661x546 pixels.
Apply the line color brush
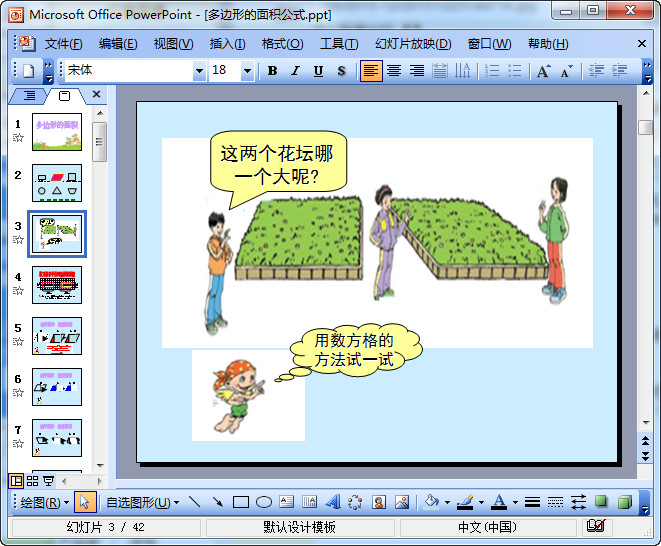click(x=465, y=502)
